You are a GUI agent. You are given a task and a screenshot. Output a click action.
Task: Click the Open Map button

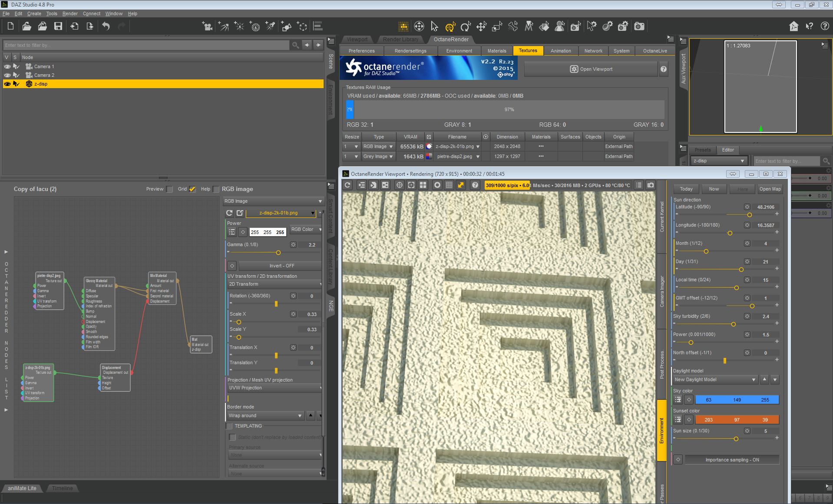coord(770,189)
